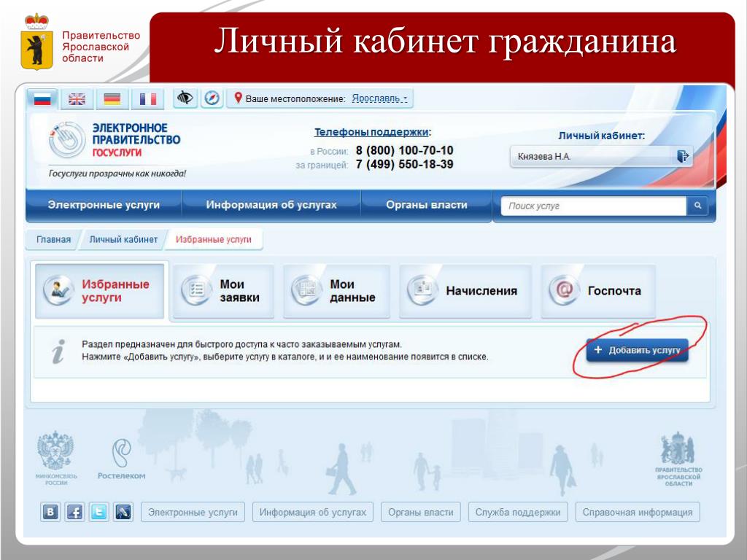Click the Добавить услугу button
The height and width of the screenshot is (560, 747).
637,351
